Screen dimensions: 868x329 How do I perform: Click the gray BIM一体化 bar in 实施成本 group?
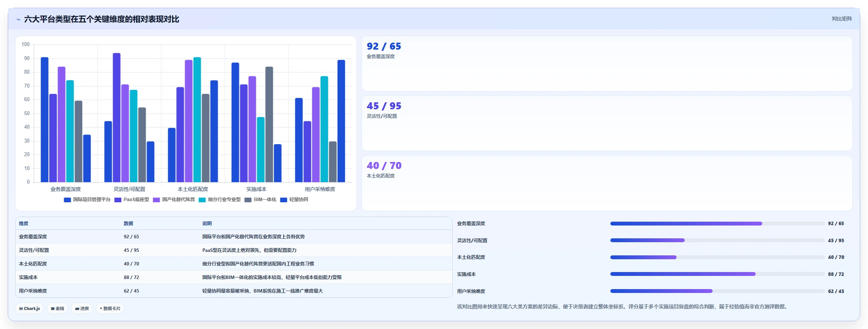[269, 124]
